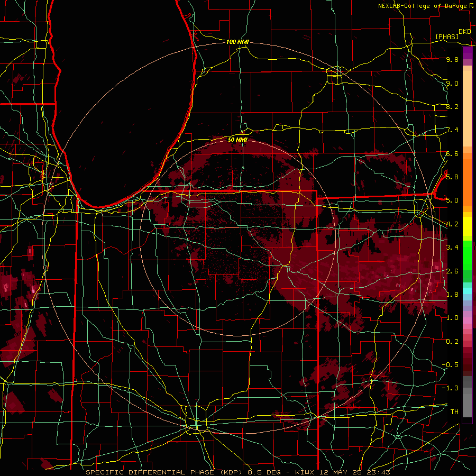Pick the bright green color bar segment

pyautogui.click(x=467, y=255)
